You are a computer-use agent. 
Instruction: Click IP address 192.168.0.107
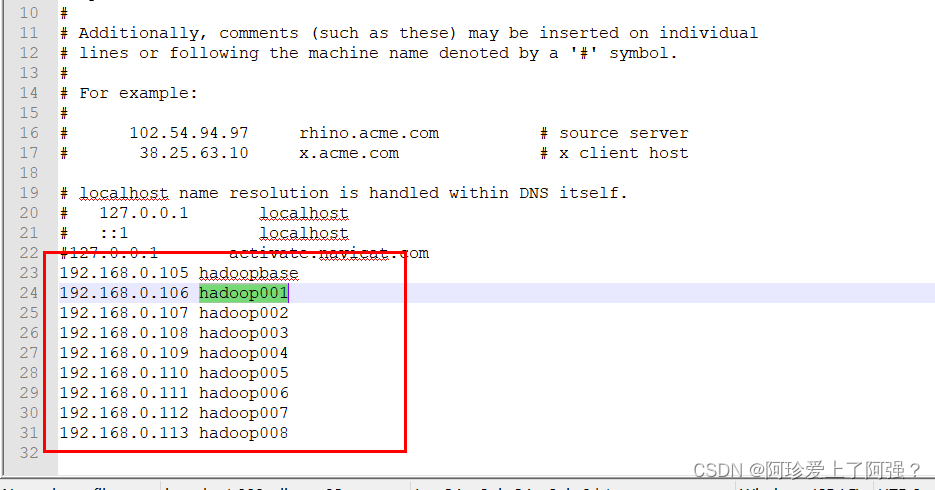pos(124,313)
